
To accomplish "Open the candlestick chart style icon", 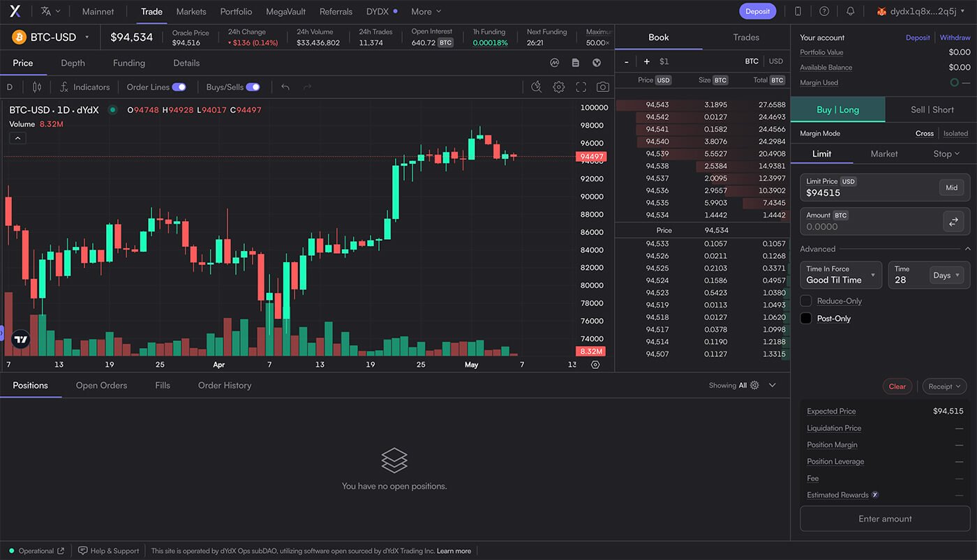I will (36, 86).
